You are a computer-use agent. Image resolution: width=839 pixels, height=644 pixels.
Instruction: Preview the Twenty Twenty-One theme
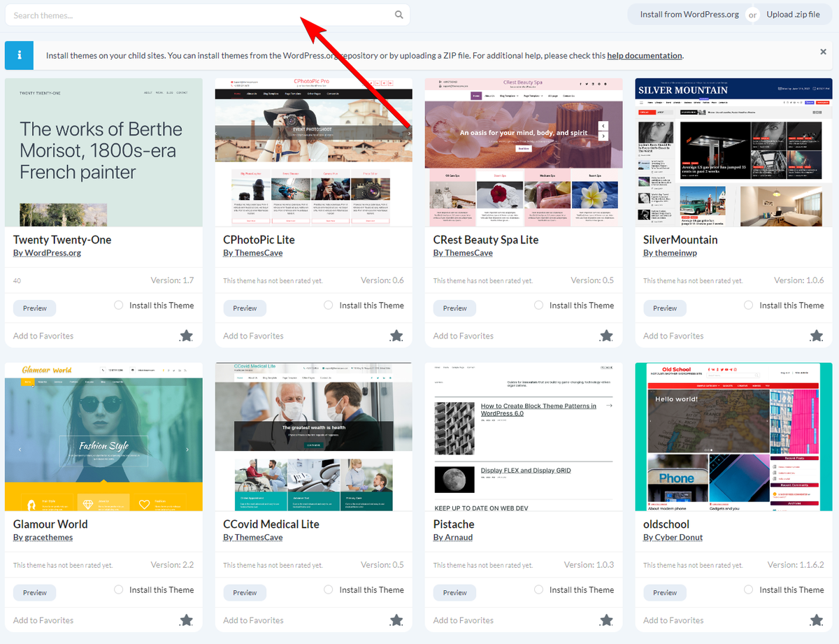(34, 308)
